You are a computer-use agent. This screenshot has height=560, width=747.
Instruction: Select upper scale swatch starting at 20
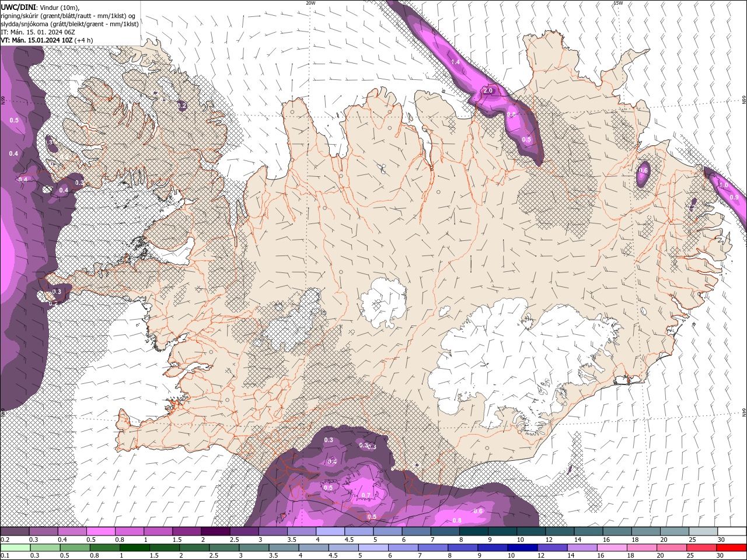tap(673, 531)
